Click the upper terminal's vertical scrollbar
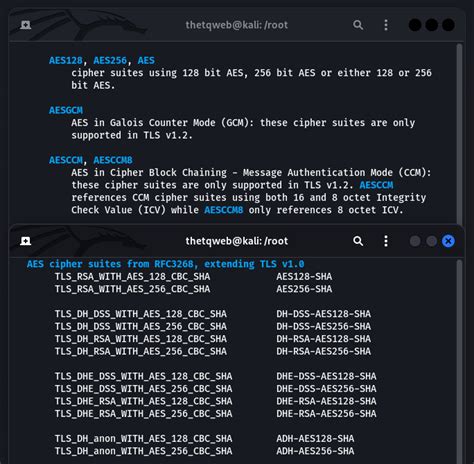 tap(459, 133)
